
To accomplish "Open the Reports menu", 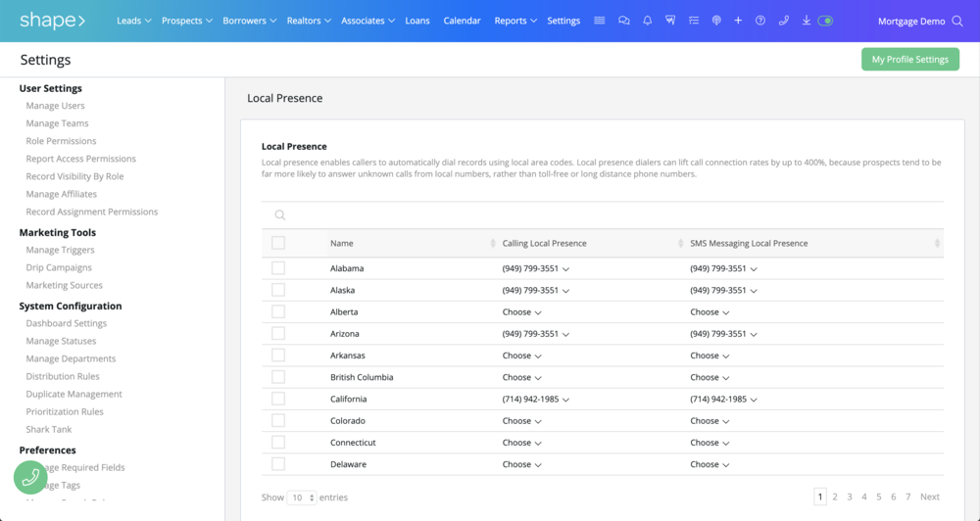I will (515, 21).
